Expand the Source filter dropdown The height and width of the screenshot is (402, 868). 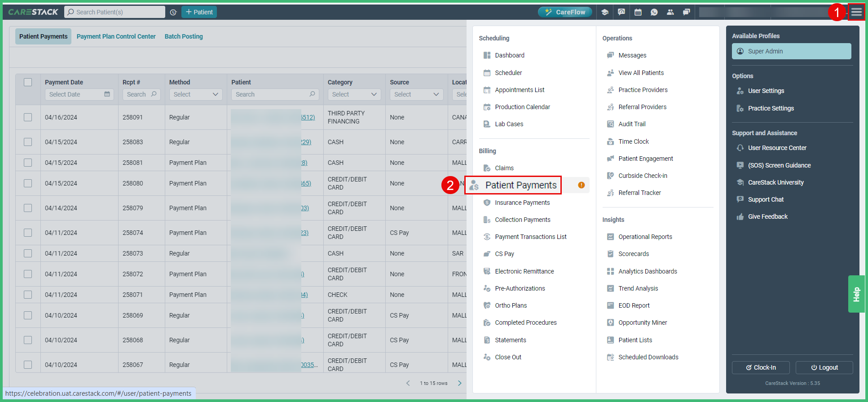pyautogui.click(x=416, y=94)
